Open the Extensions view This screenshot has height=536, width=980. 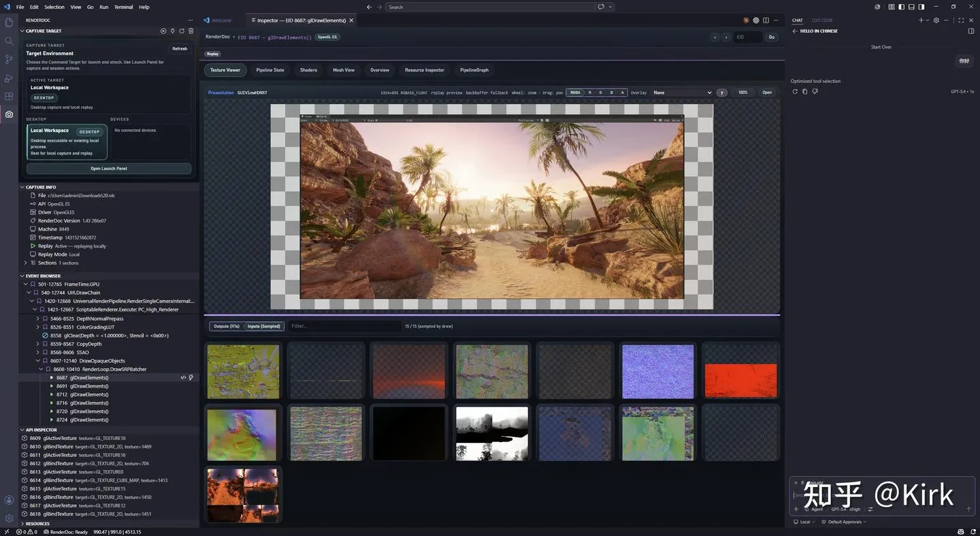(9, 96)
